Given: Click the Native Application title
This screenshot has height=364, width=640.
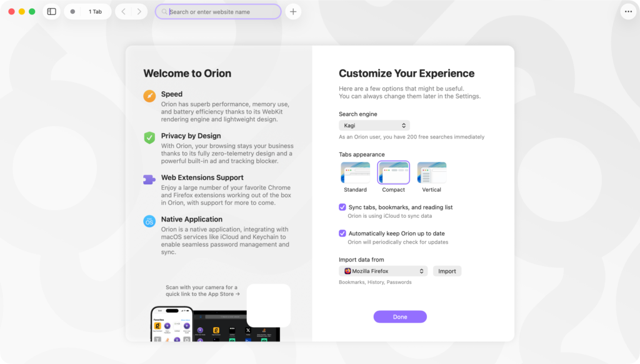Looking at the screenshot, I should (x=191, y=219).
